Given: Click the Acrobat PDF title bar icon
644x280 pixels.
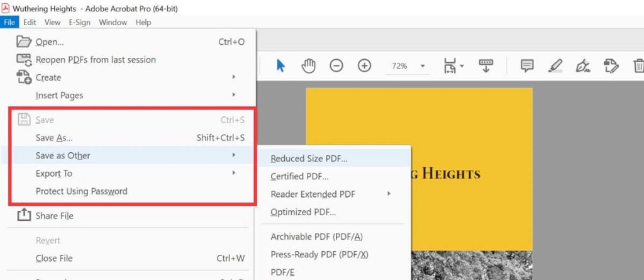Looking at the screenshot, I should click(x=6, y=8).
